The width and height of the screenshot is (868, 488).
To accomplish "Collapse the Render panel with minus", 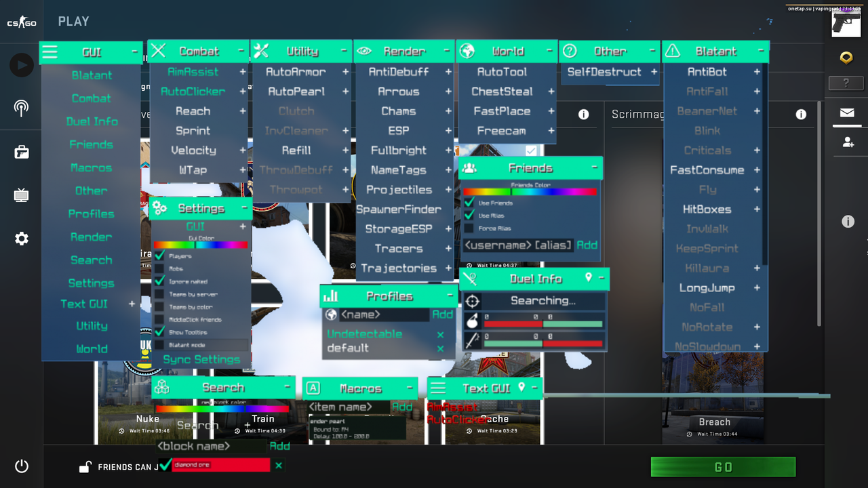I will click(447, 51).
